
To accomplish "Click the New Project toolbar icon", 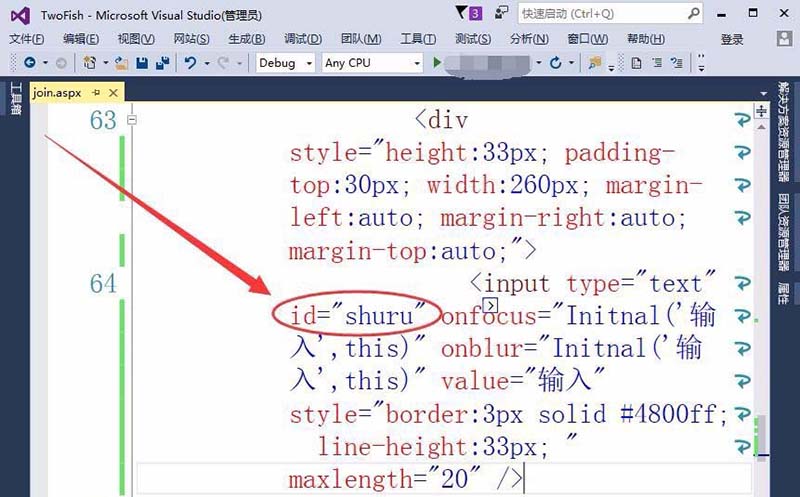I will click(90, 63).
